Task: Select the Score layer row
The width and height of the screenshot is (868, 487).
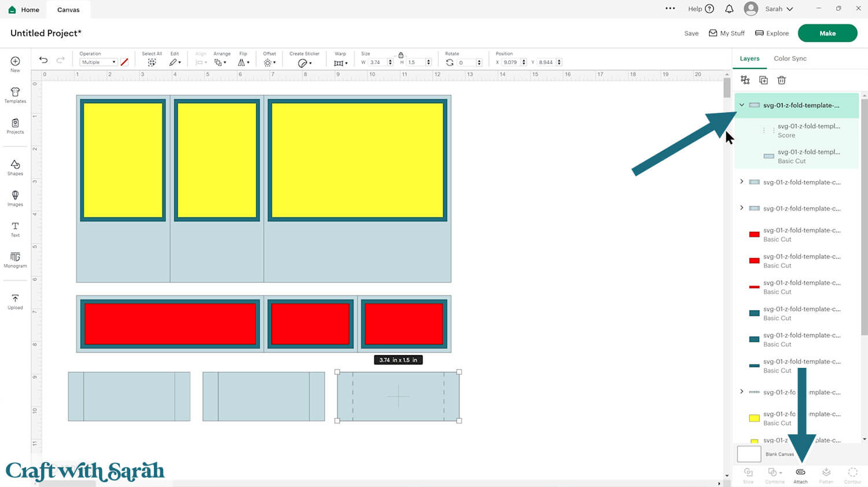Action: [796, 131]
